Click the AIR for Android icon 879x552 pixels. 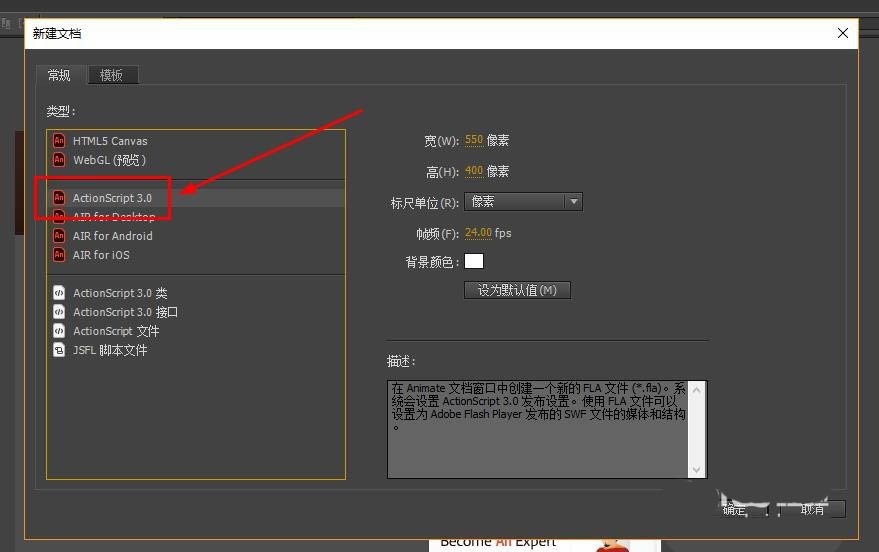pyautogui.click(x=59, y=235)
